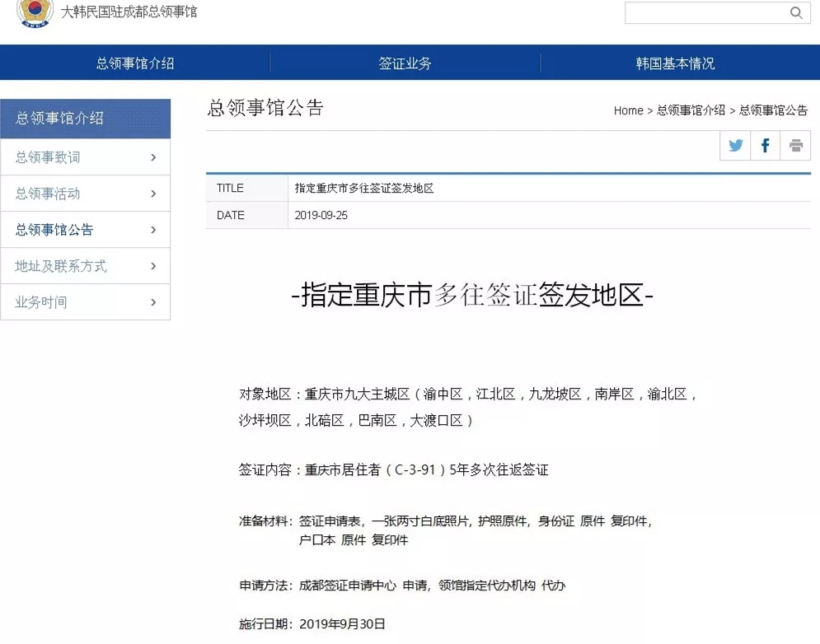The image size is (820, 644).
Task: Share the page on Twitter
Action: [x=735, y=146]
